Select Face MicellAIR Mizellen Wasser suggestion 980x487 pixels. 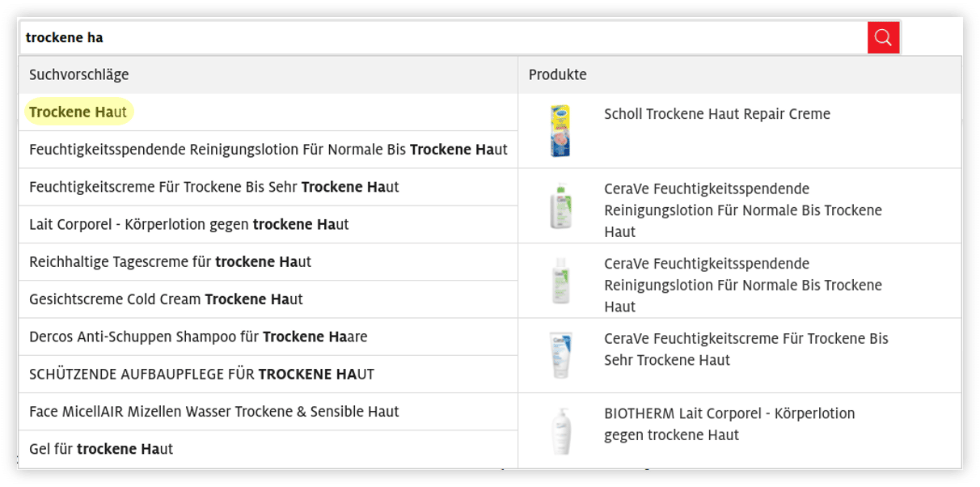coord(213,411)
